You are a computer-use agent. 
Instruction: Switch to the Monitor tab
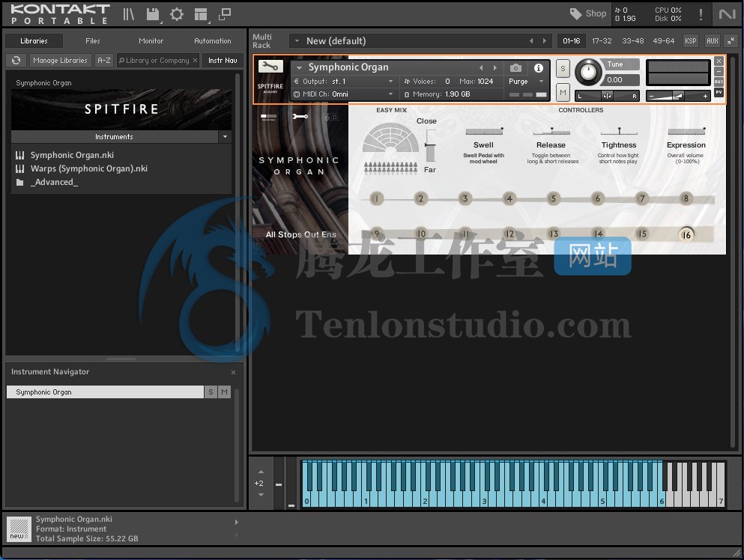click(151, 40)
